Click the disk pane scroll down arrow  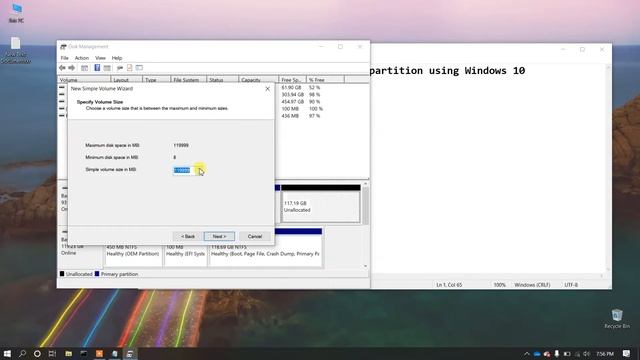[365, 266]
